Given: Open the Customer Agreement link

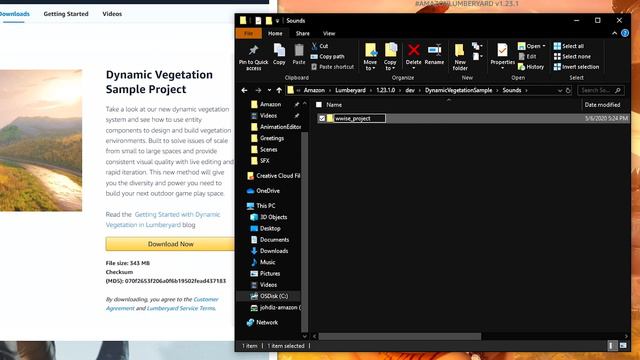Looking at the screenshot, I should point(162,304).
